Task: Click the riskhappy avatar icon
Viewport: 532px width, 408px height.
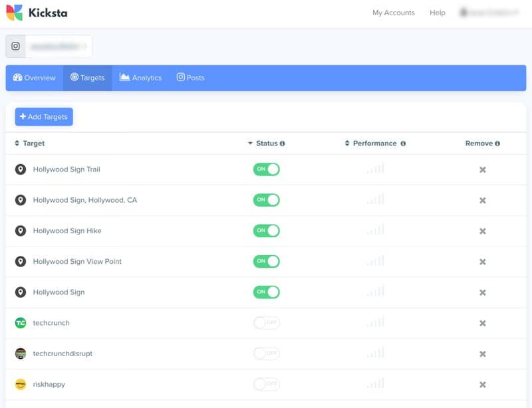Action: (x=21, y=384)
